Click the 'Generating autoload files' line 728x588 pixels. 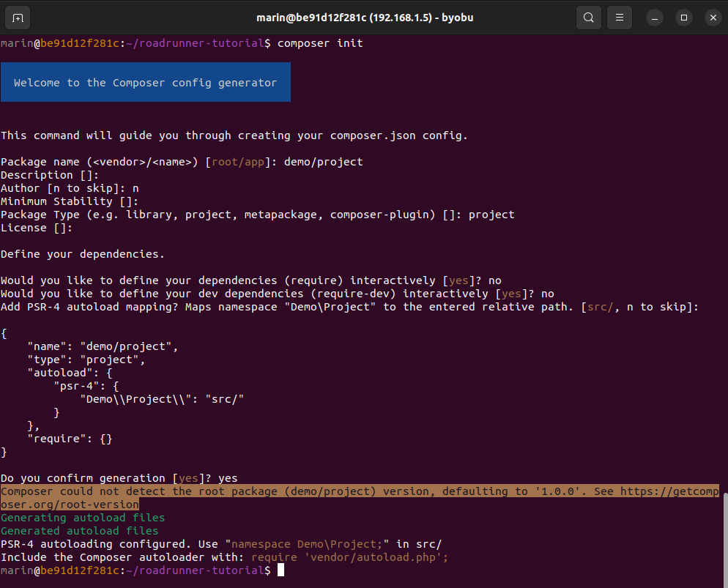(83, 518)
